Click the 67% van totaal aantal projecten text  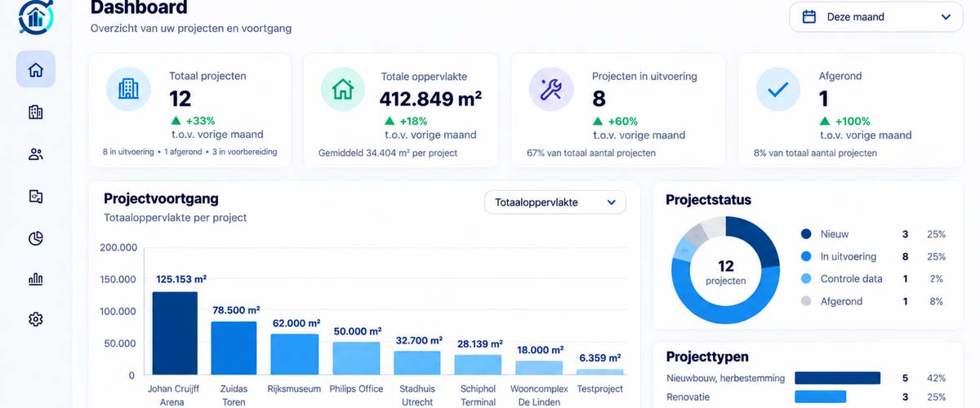(591, 153)
